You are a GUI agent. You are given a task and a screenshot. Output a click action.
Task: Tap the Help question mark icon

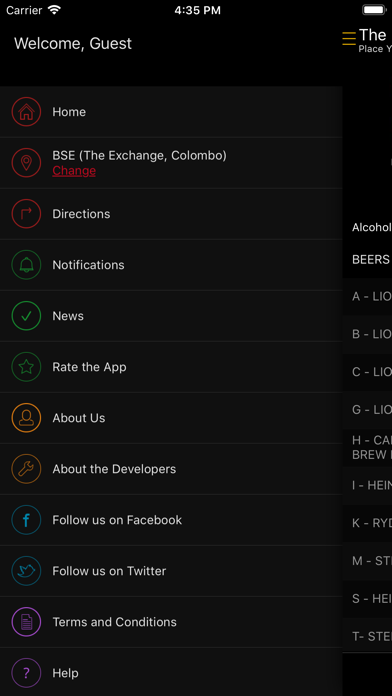tap(26, 673)
